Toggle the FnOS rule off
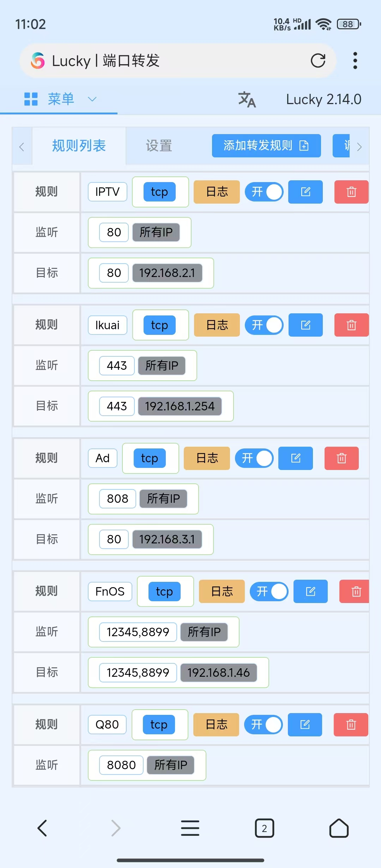 click(x=269, y=591)
